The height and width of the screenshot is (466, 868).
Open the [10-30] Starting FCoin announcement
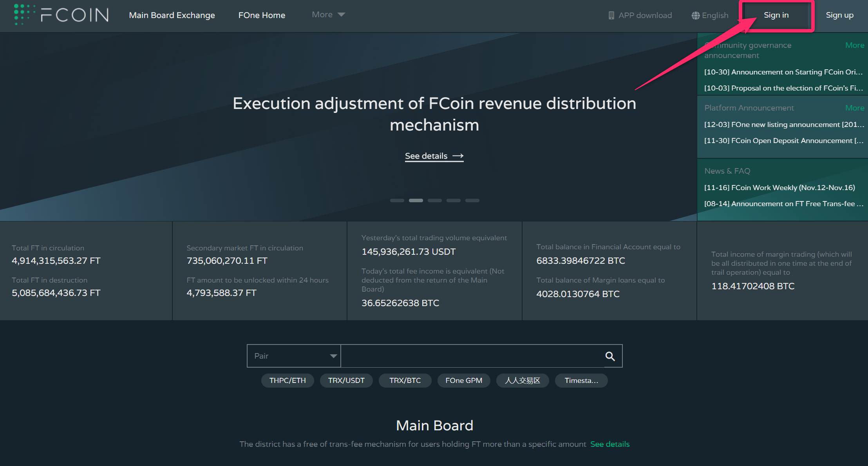tap(783, 72)
